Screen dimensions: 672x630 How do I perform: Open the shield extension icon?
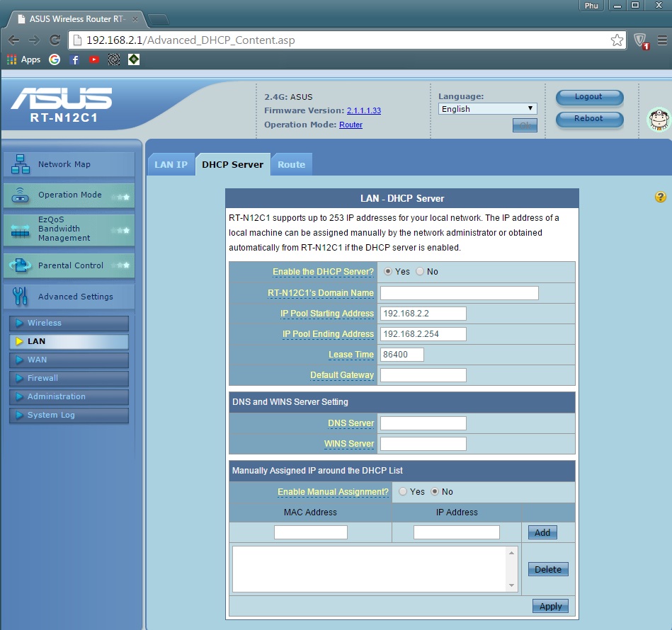[x=641, y=41]
